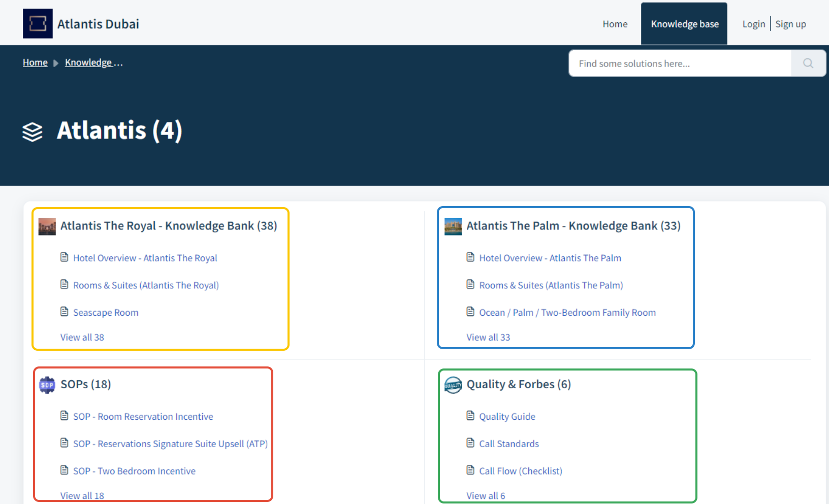The image size is (829, 504).
Task: Click document icon beside SOP - Room Reservation Incentive
Action: coord(65,416)
